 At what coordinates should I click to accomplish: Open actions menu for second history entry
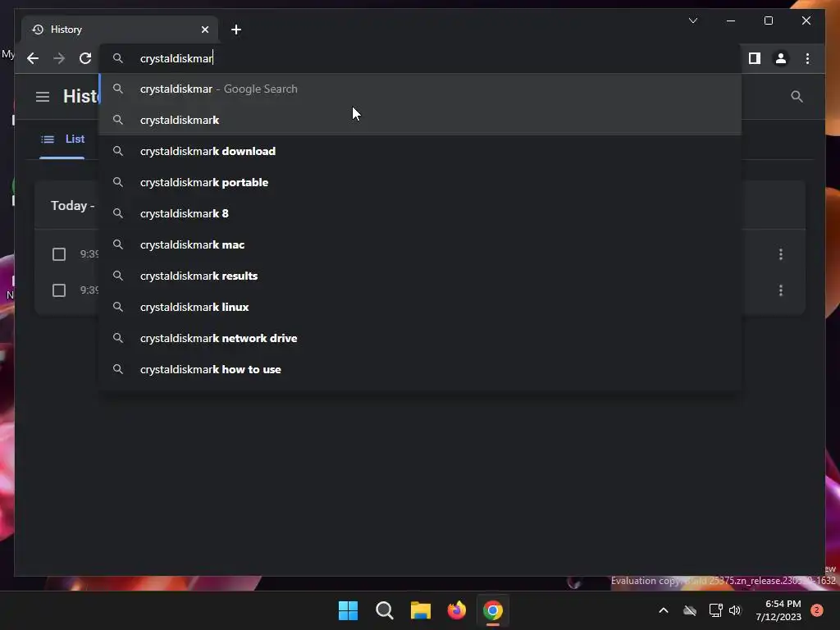point(781,290)
